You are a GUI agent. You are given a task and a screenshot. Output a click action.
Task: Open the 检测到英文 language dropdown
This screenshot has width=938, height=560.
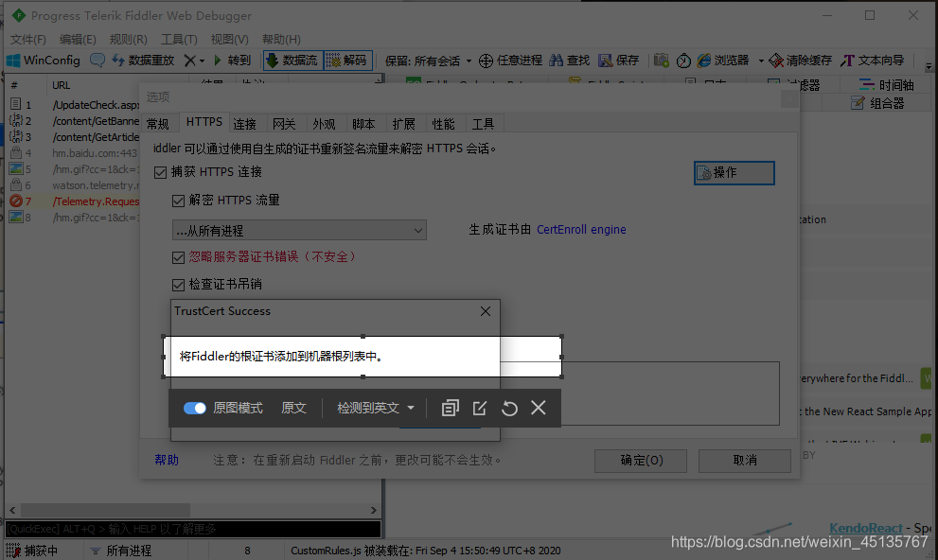[376, 408]
